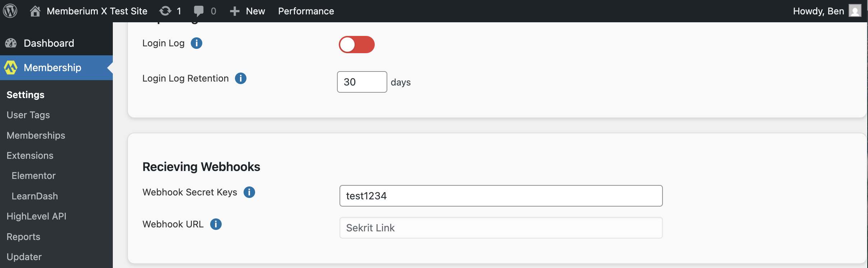The image size is (868, 268).
Task: Click Ben's user avatar
Action: click(855, 11)
